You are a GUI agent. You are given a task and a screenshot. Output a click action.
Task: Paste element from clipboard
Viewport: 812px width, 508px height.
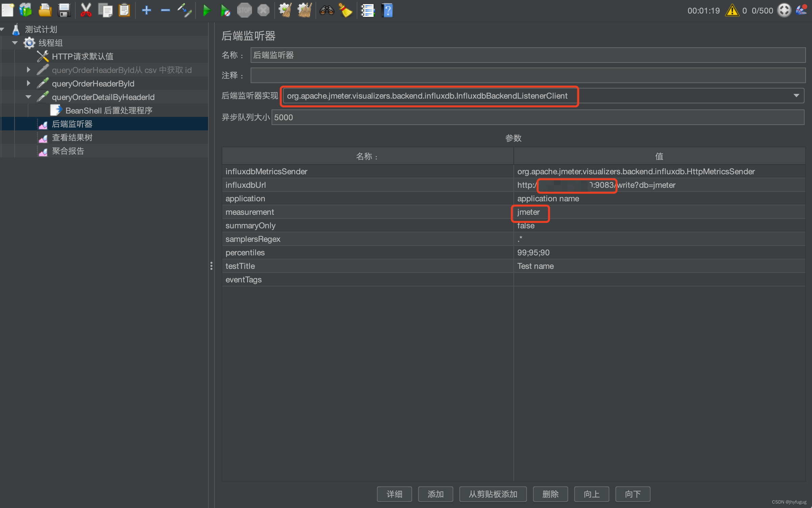pyautogui.click(x=124, y=10)
